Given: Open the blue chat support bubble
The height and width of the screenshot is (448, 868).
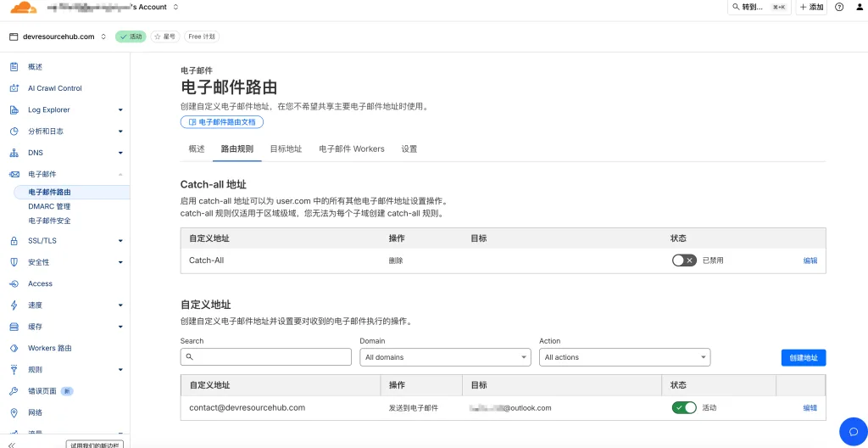Looking at the screenshot, I should (853, 431).
